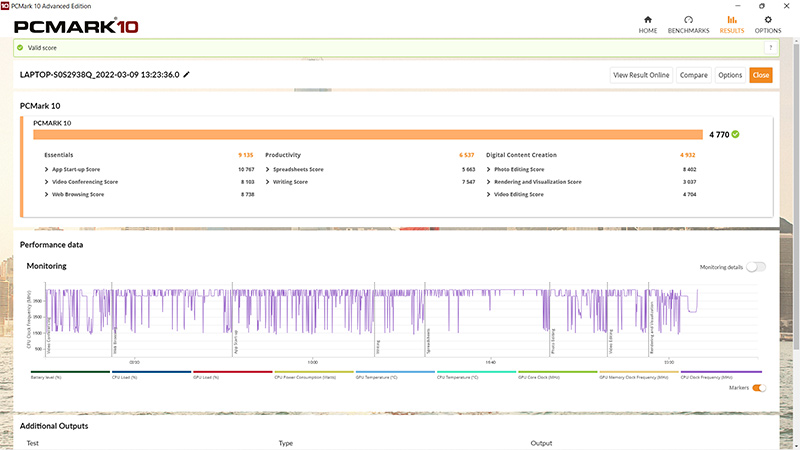Image resolution: width=800 pixels, height=450 pixels.
Task: Click the Test column header
Action: point(33,443)
